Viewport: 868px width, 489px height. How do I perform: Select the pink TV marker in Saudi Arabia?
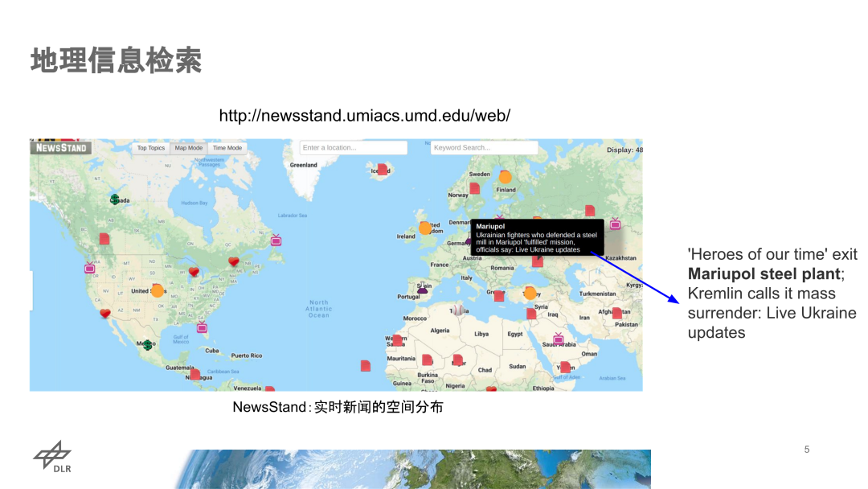558,339
